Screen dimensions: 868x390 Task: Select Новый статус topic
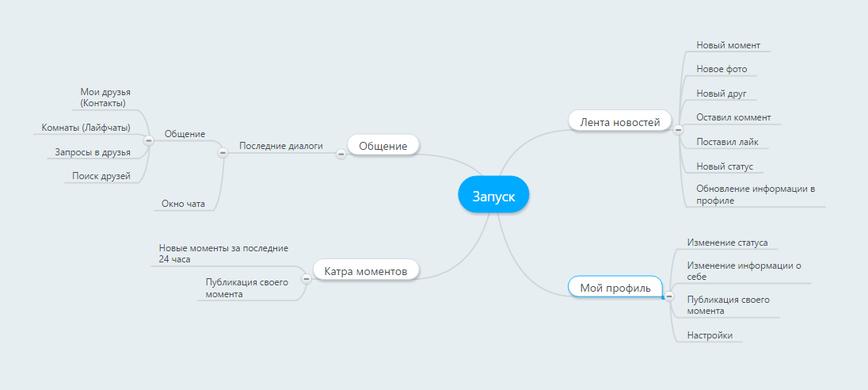[725, 166]
